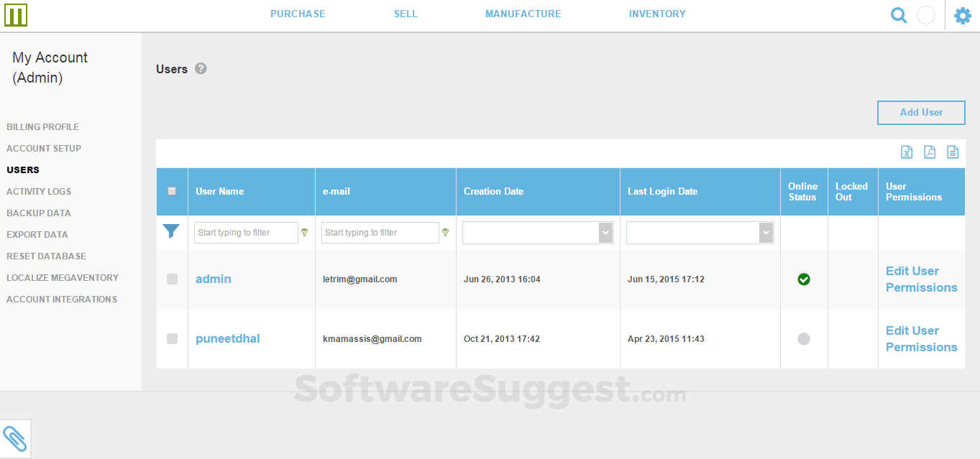The width and height of the screenshot is (980, 459).
Task: Open the MANUFACTURE menu
Action: (x=523, y=14)
